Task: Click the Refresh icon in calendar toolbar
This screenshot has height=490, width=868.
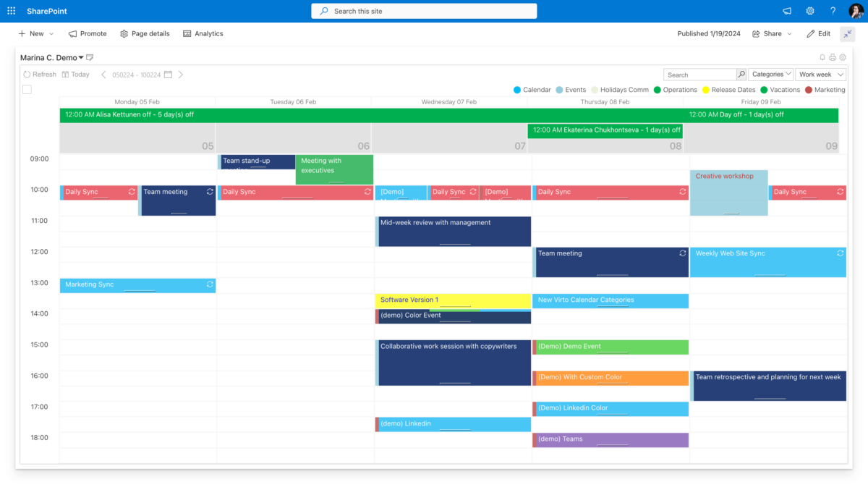Action: pyautogui.click(x=26, y=74)
